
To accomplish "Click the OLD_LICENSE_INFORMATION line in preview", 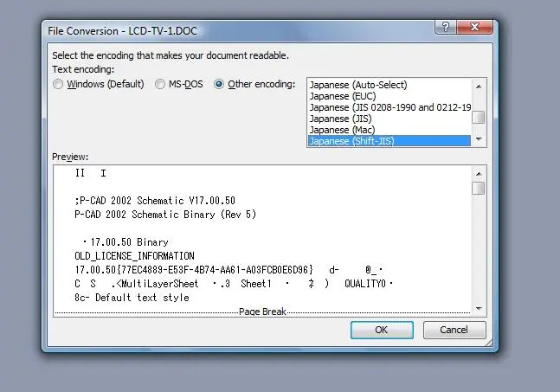I will (x=135, y=256).
